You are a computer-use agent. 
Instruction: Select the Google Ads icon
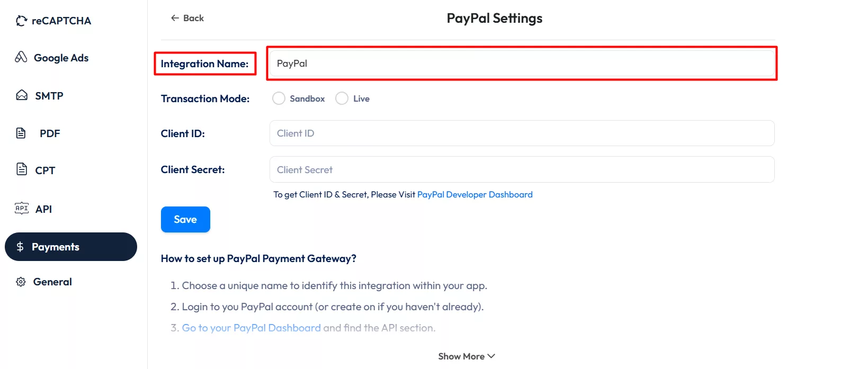coord(20,58)
